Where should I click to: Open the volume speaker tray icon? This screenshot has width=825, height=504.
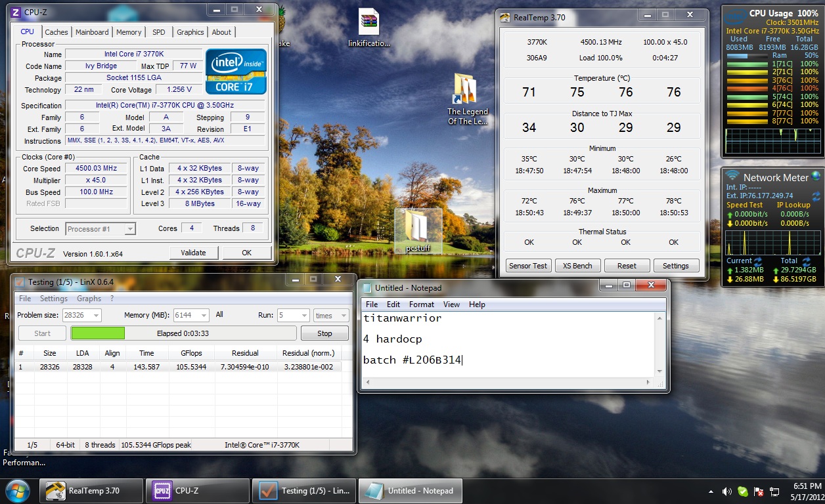click(727, 491)
